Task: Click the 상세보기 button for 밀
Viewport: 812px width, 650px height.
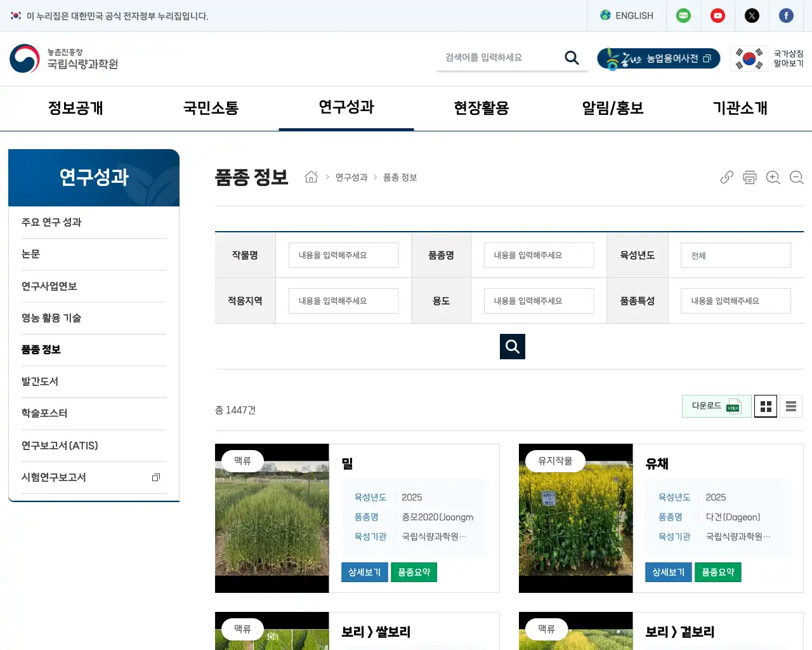Action: pos(364,572)
